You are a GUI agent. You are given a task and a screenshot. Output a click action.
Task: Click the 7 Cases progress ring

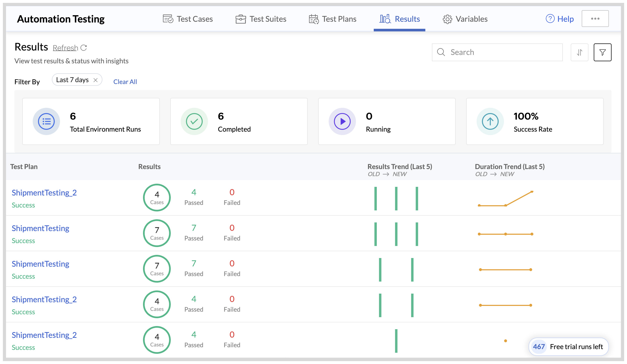[157, 233]
